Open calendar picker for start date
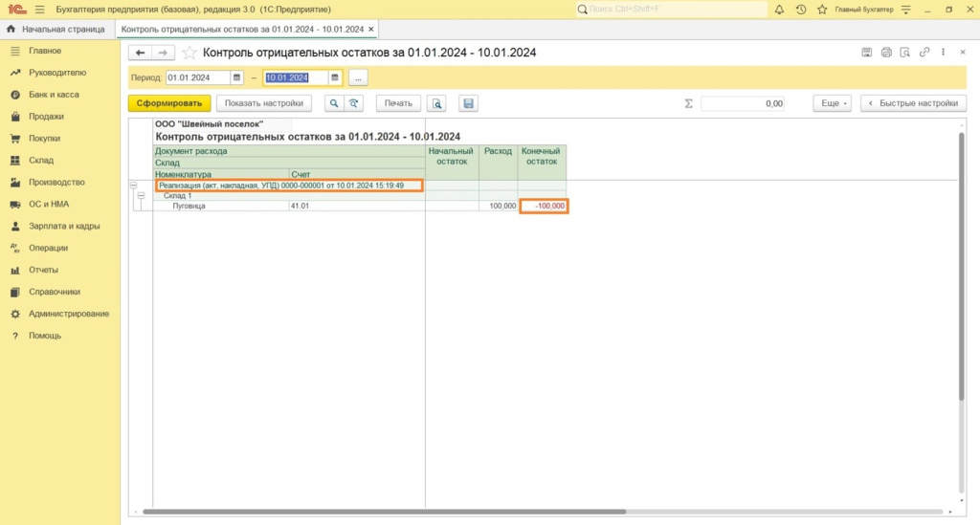This screenshot has height=525, width=980. 236,77
